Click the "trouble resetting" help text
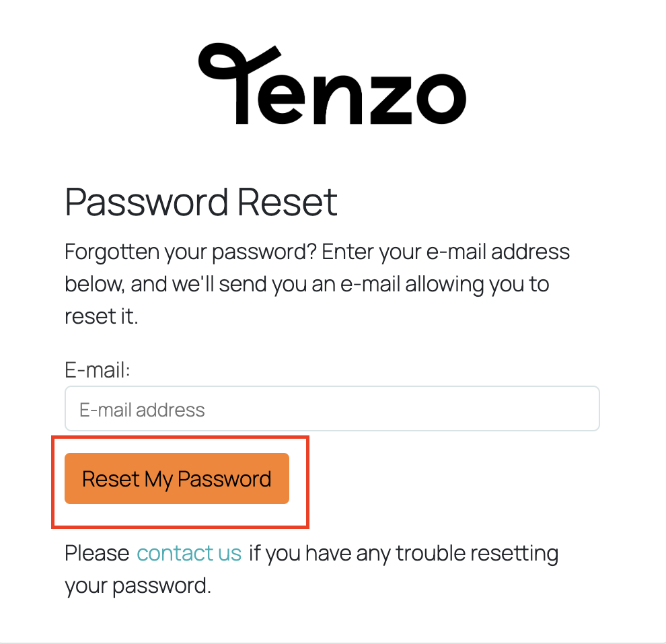Image resolution: width=666 pixels, height=644 pixels. pyautogui.click(x=477, y=554)
